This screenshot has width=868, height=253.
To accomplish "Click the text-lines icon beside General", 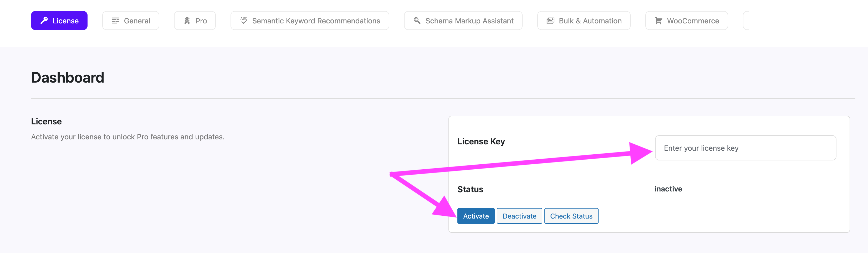I will (x=115, y=21).
